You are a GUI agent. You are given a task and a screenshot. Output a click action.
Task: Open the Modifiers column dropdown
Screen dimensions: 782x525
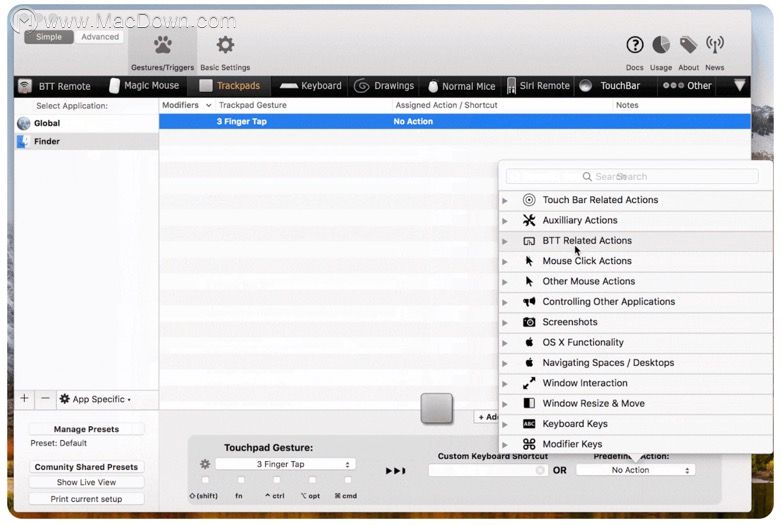208,105
